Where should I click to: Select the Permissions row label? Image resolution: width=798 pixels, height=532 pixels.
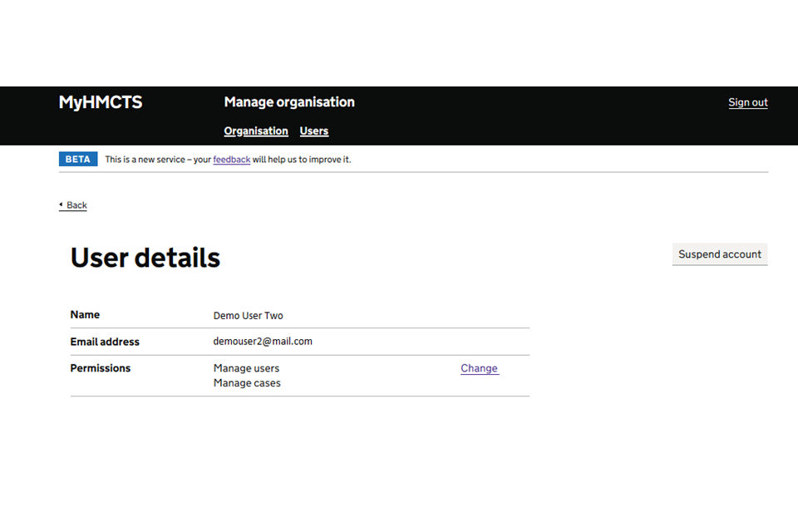pos(101,368)
